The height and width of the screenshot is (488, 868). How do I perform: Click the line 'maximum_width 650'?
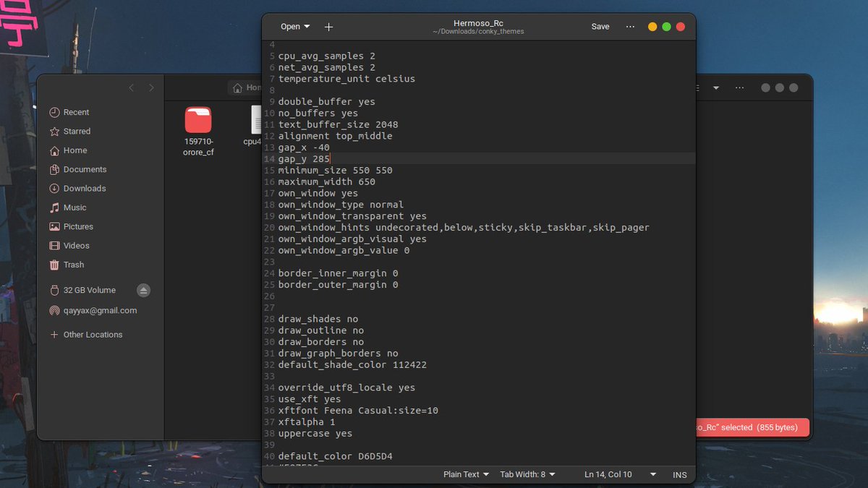(327, 181)
